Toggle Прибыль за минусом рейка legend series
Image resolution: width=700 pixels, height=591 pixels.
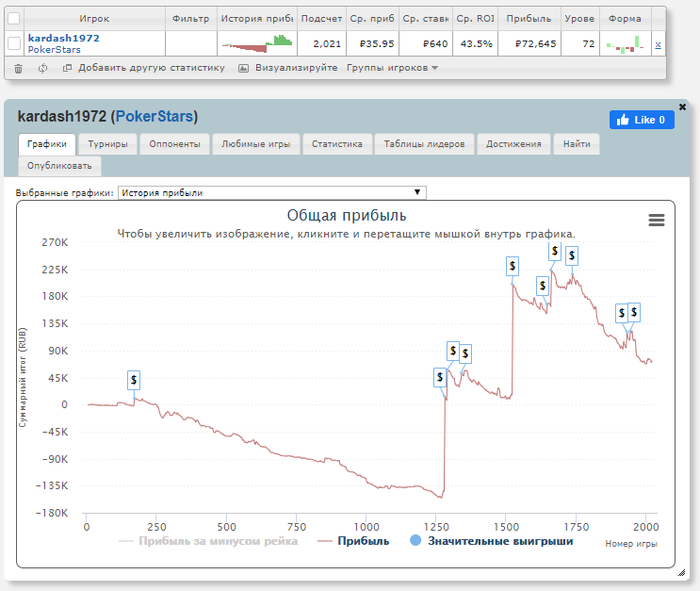[x=208, y=541]
